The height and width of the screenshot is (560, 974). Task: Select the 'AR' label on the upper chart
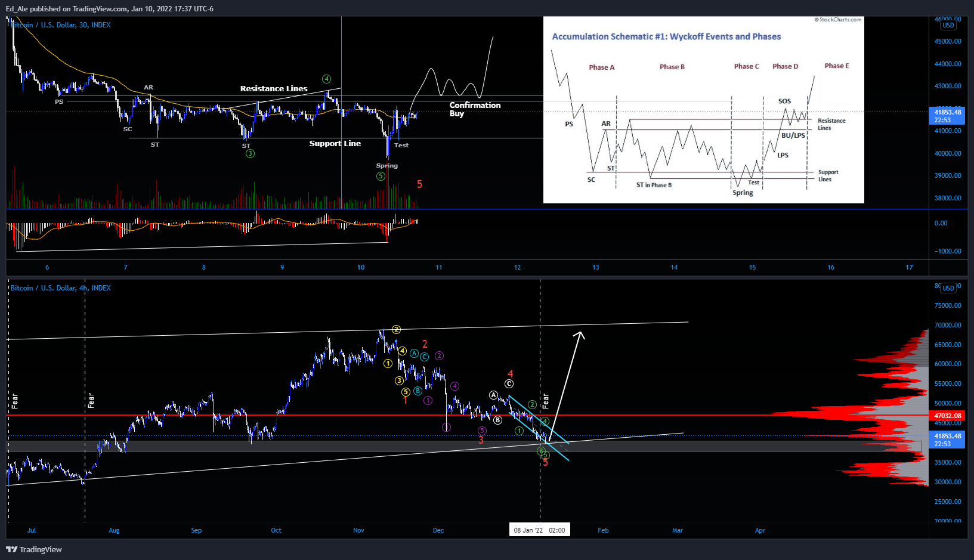(x=149, y=88)
